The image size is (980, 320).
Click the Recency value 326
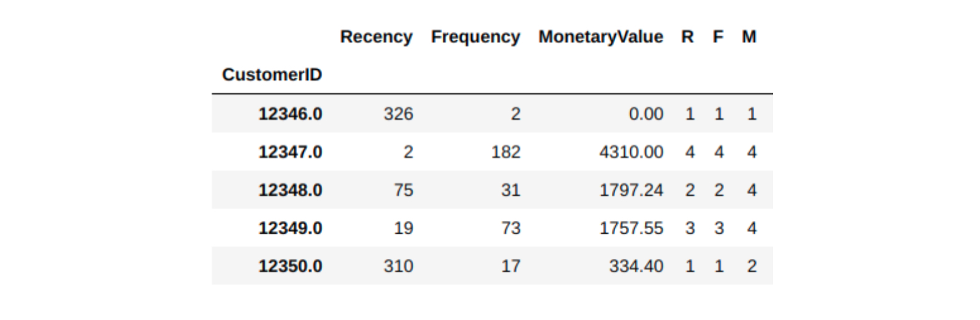[x=399, y=114]
